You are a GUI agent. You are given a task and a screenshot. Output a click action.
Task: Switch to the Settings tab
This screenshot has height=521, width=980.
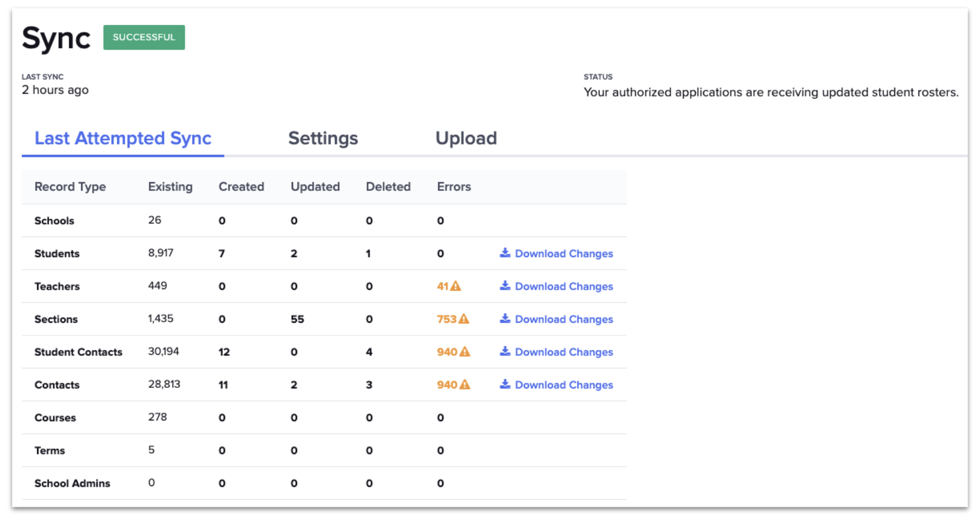coord(323,138)
